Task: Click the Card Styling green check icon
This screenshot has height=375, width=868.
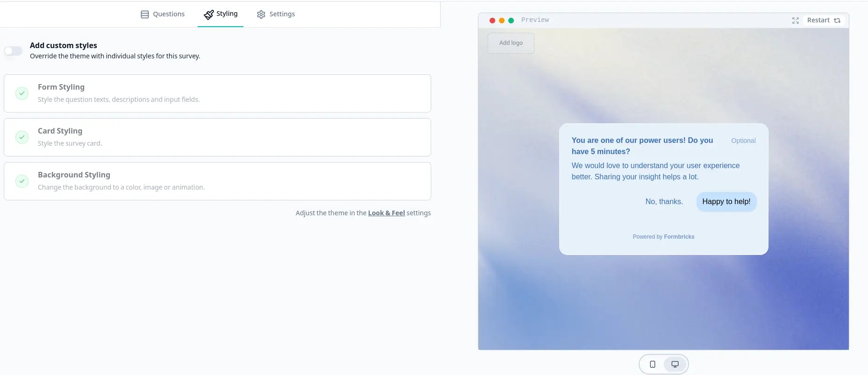Action: pos(22,137)
